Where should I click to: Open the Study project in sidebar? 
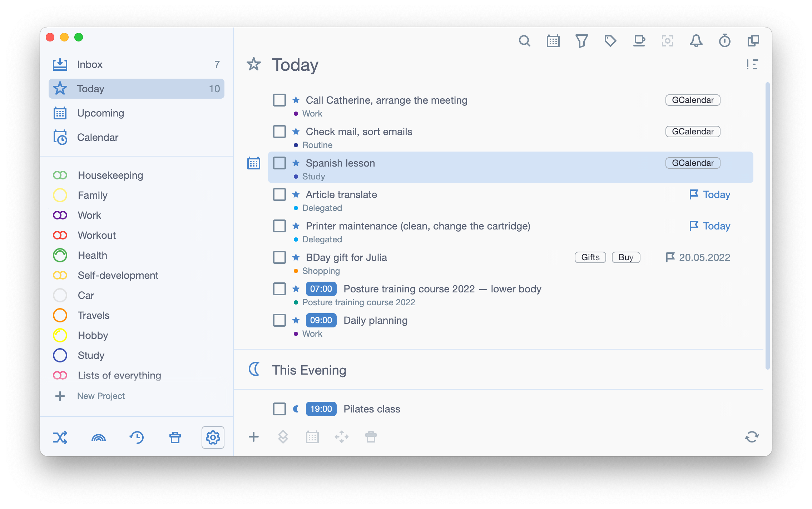pos(137,355)
